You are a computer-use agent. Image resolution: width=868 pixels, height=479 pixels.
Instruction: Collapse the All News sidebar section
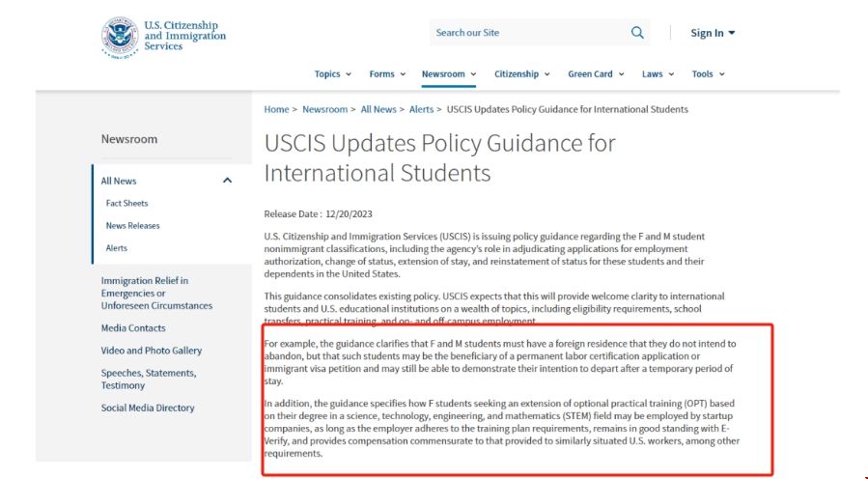pos(227,181)
